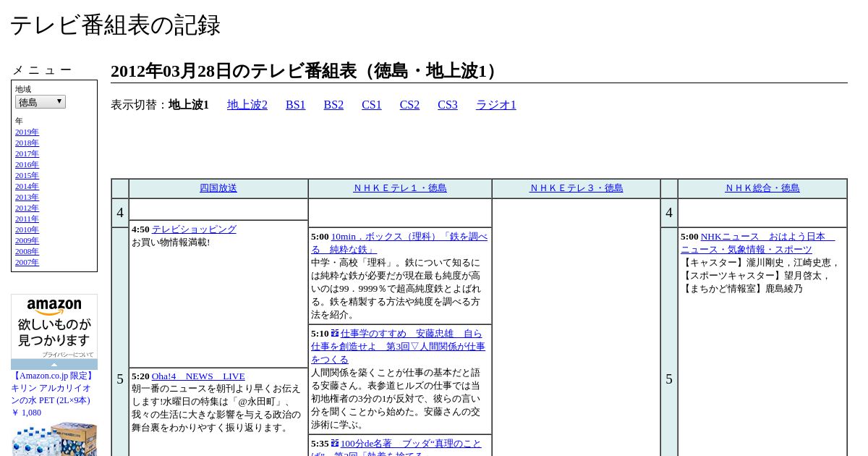Viewport: 868px width, 456px height.
Task: Open the 2014年 archive link
Action: [27, 187]
